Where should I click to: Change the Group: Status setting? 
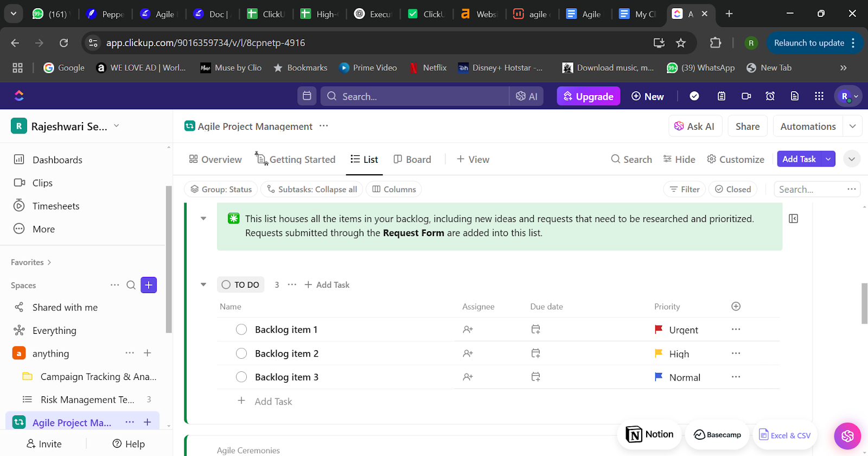pos(221,189)
